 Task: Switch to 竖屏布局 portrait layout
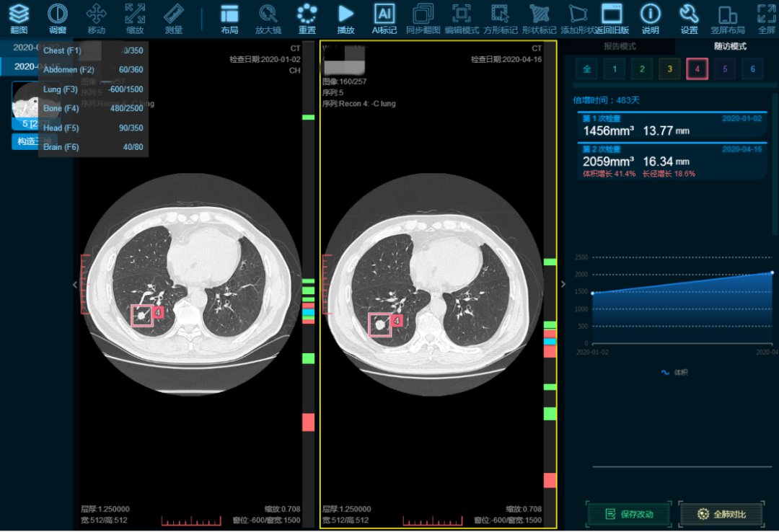pos(728,18)
